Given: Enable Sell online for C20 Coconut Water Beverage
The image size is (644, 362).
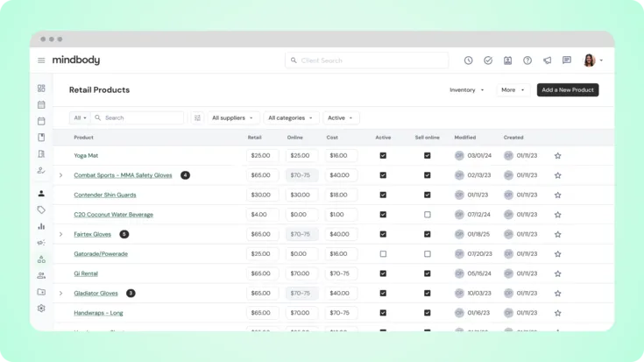Looking at the screenshot, I should [x=428, y=215].
